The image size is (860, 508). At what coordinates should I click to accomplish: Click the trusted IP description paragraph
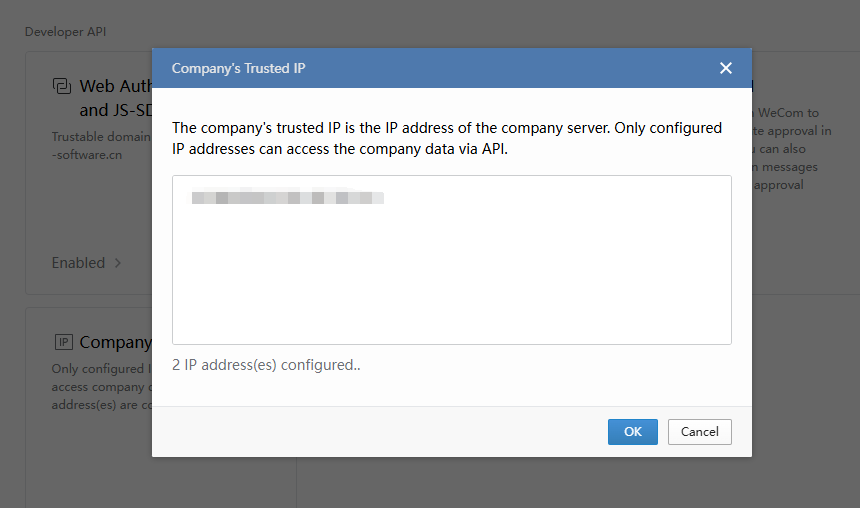point(446,139)
